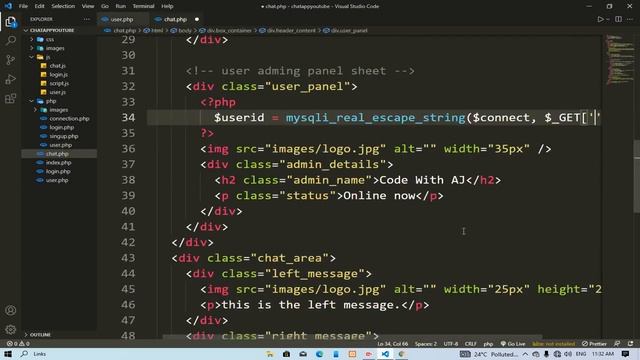Screen dimensions: 640x360
Task: Open script.js in the file tree
Action: click(x=59, y=84)
